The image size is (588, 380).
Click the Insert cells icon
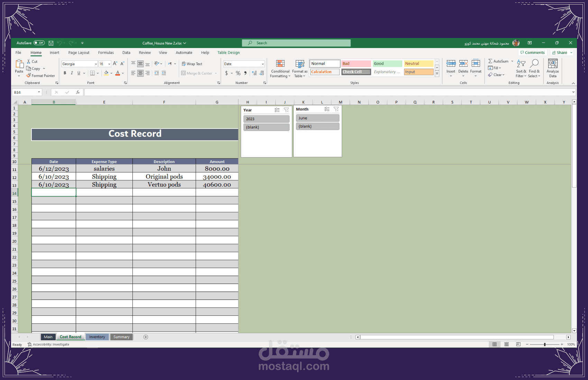[451, 64]
